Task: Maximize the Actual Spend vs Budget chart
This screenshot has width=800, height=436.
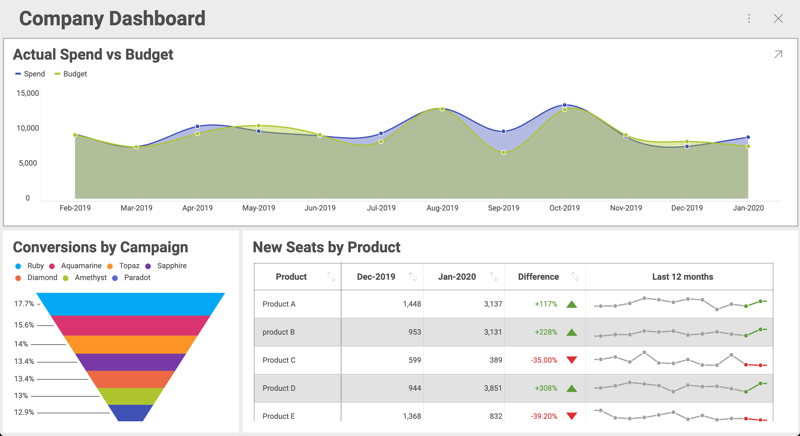Action: tap(778, 55)
